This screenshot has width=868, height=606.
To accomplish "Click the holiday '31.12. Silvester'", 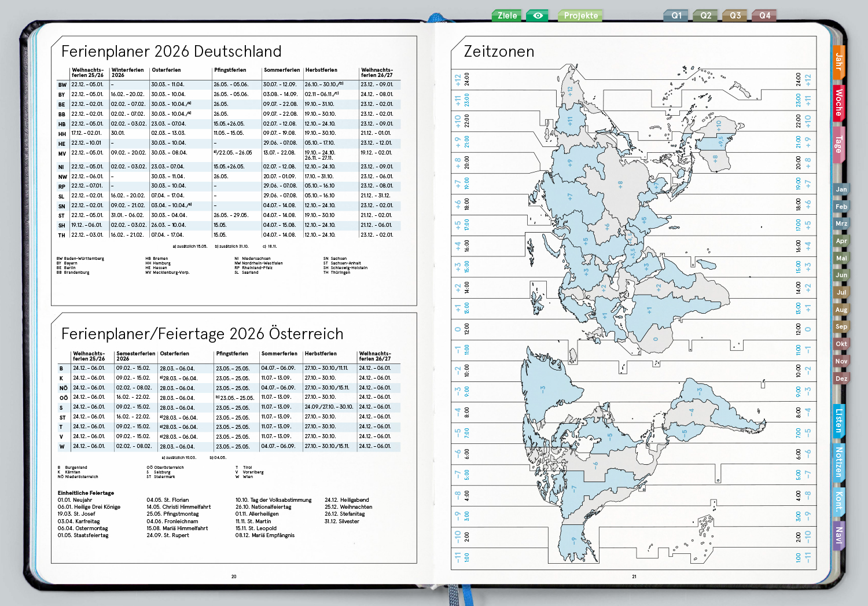I will coord(342,521).
